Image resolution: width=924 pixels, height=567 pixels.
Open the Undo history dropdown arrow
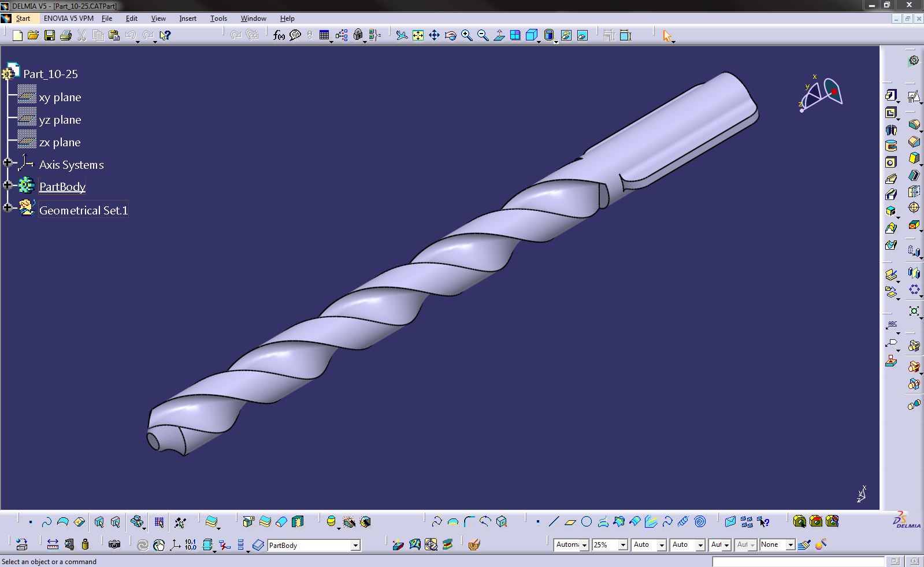[x=138, y=42]
